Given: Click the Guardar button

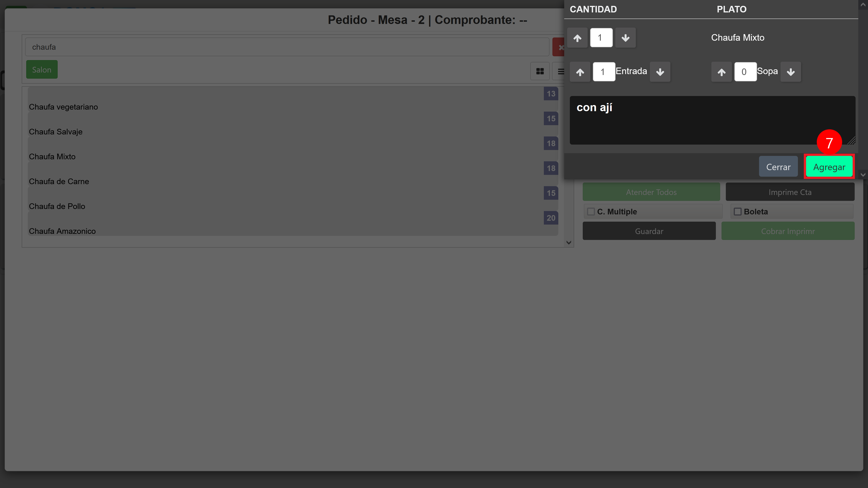Looking at the screenshot, I should [649, 231].
